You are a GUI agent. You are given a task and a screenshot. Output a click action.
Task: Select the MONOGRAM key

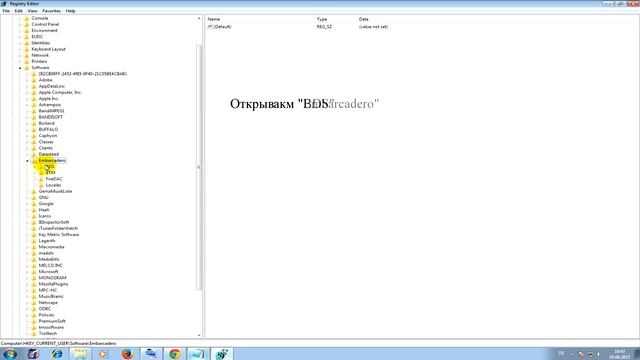point(52,278)
